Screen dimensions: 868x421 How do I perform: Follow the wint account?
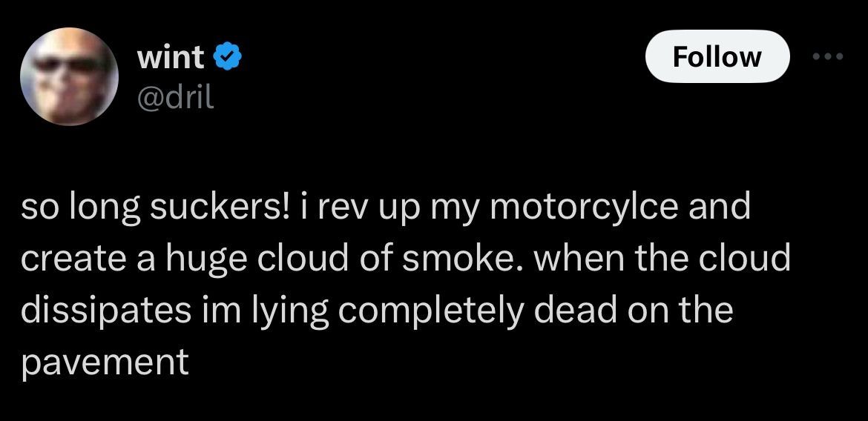717,56
